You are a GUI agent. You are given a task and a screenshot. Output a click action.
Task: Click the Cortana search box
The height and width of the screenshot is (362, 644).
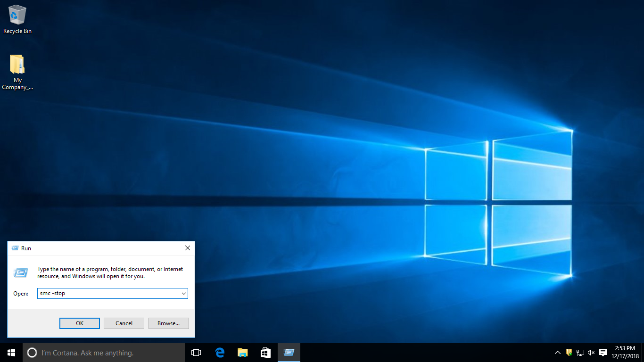pyautogui.click(x=104, y=353)
